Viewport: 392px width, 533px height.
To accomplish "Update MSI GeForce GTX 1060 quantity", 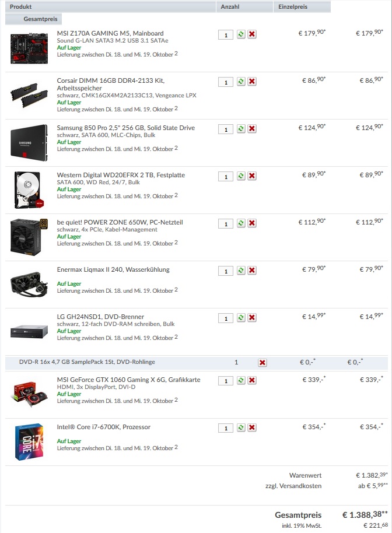I will pyautogui.click(x=241, y=381).
